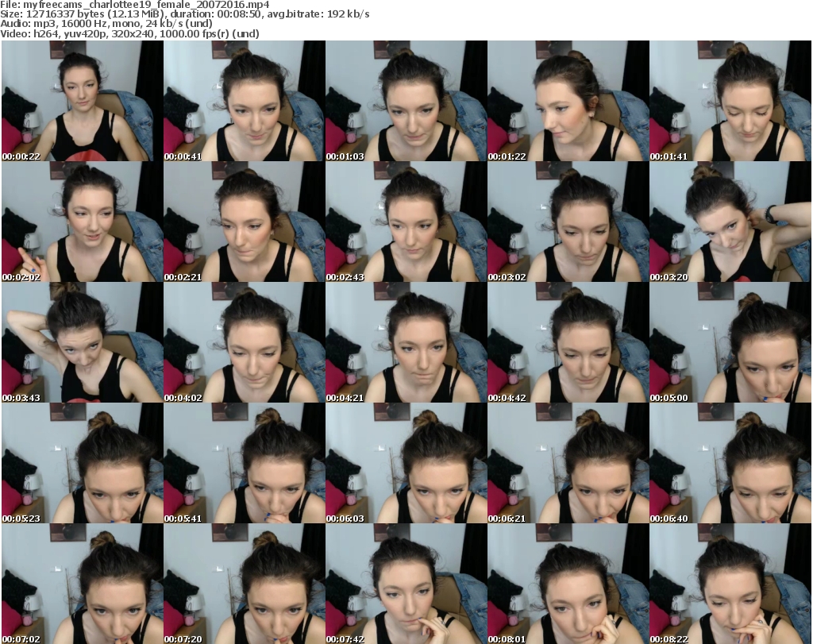Screen dimensions: 813x644
Task: Click the file name text in the header
Action: [x=135, y=5]
